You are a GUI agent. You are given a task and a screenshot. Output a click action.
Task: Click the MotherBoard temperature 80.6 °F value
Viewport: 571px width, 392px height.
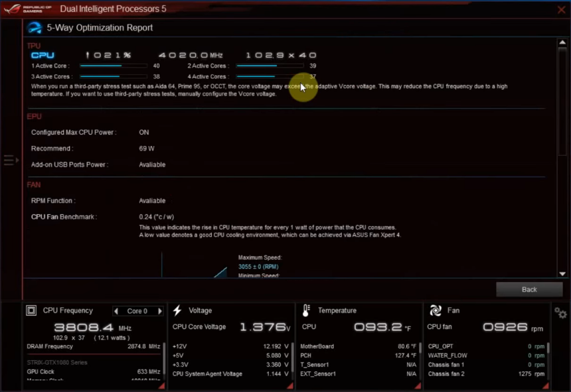pos(407,346)
